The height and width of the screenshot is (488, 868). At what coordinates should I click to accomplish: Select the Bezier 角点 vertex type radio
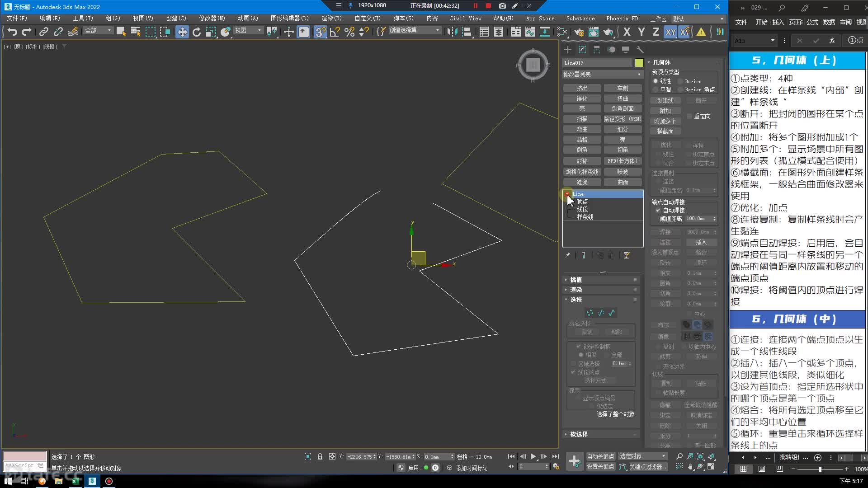[680, 89]
